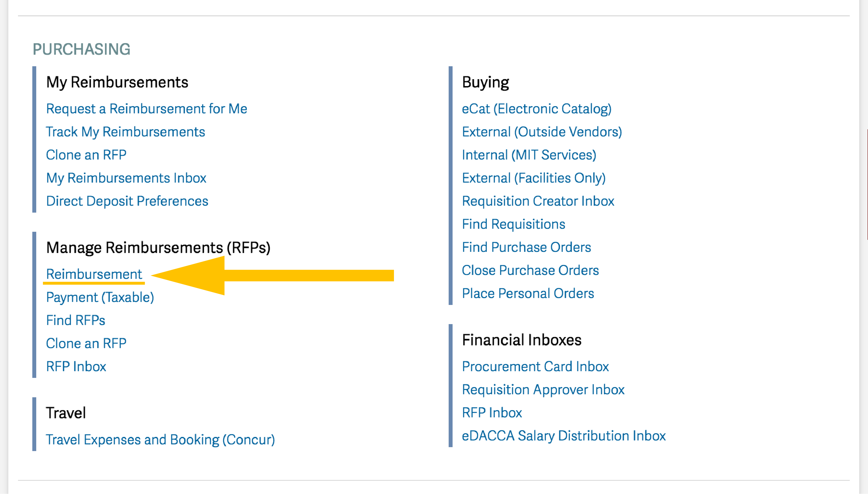The width and height of the screenshot is (868, 494).
Task: Open Request a Reimbursement for Me
Action: 147,109
